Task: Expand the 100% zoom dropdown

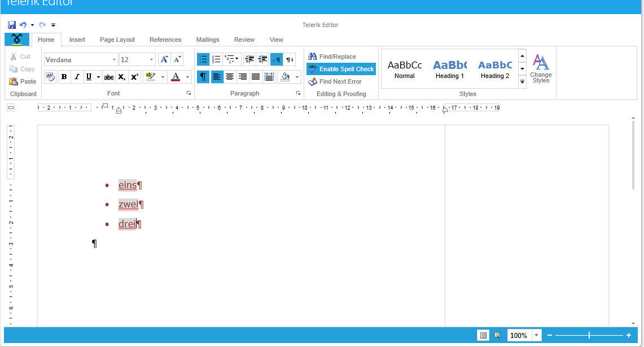Action: coord(536,336)
